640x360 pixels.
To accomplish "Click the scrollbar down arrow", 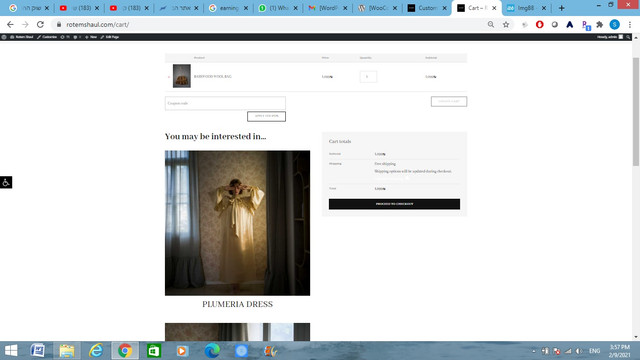I will pos(636,337).
